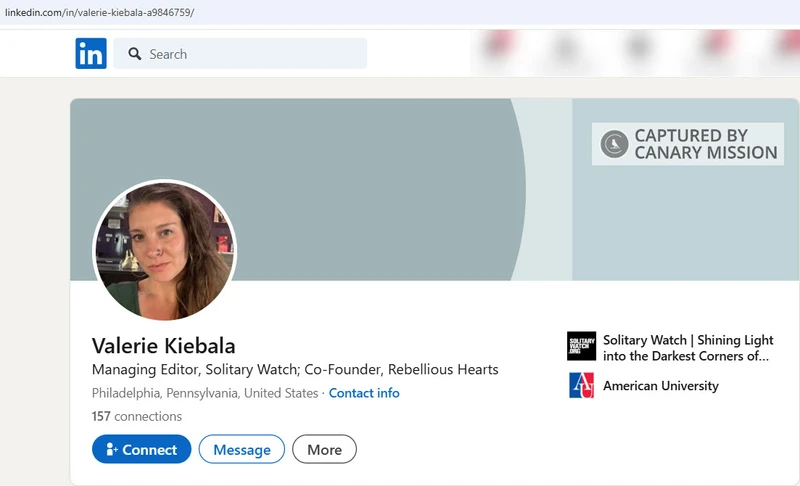Viewport: 800px width, 486px height.
Task: Open the LinkedIn home logo
Action: 91,53
